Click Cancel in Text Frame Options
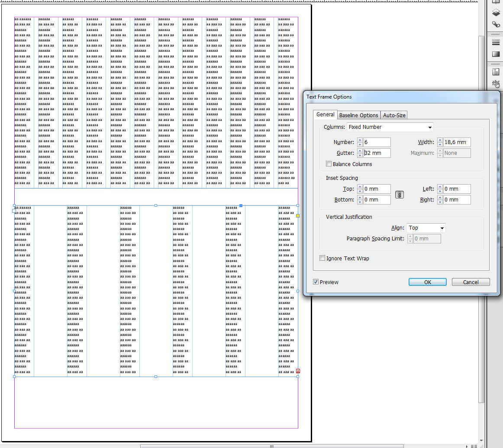This screenshot has width=503, height=448. 471,282
